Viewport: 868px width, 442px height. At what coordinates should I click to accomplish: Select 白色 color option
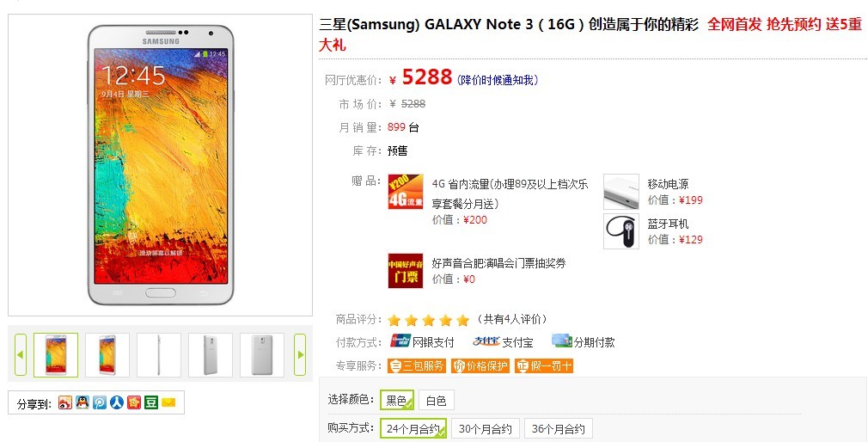click(437, 400)
